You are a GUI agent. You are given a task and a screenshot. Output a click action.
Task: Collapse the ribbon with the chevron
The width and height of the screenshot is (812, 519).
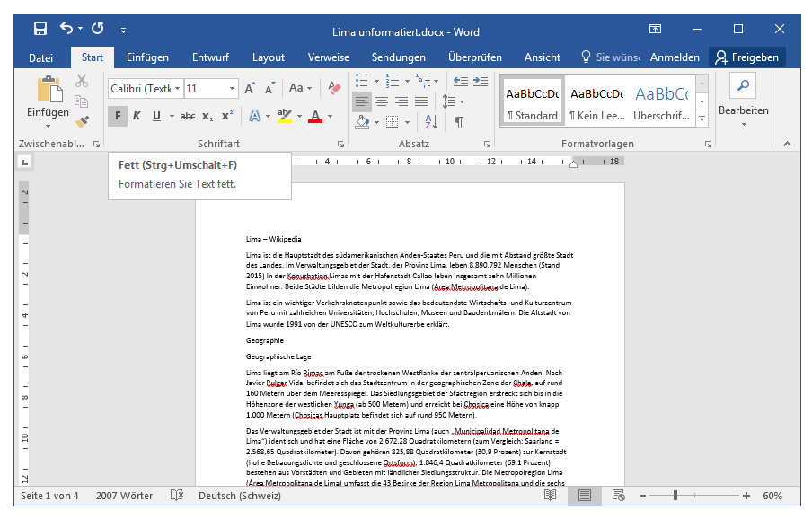[x=787, y=144]
